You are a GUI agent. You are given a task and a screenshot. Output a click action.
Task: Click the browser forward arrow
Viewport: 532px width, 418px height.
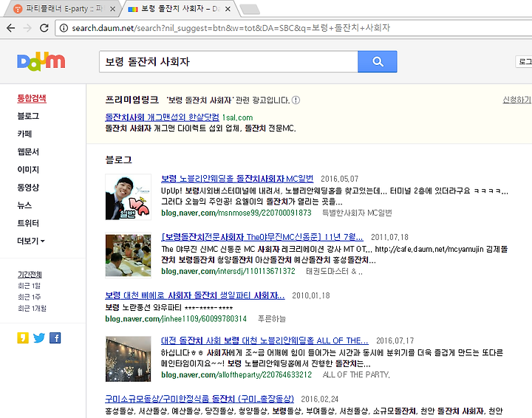pyautogui.click(x=27, y=28)
